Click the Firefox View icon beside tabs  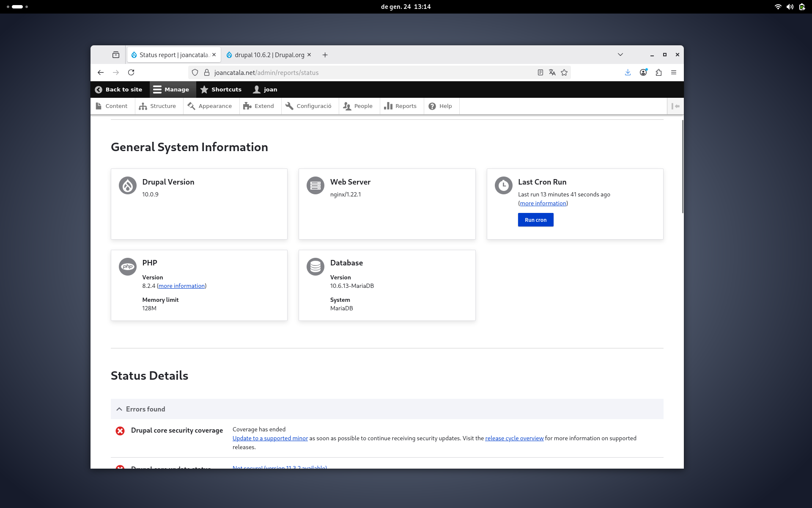[x=116, y=55]
